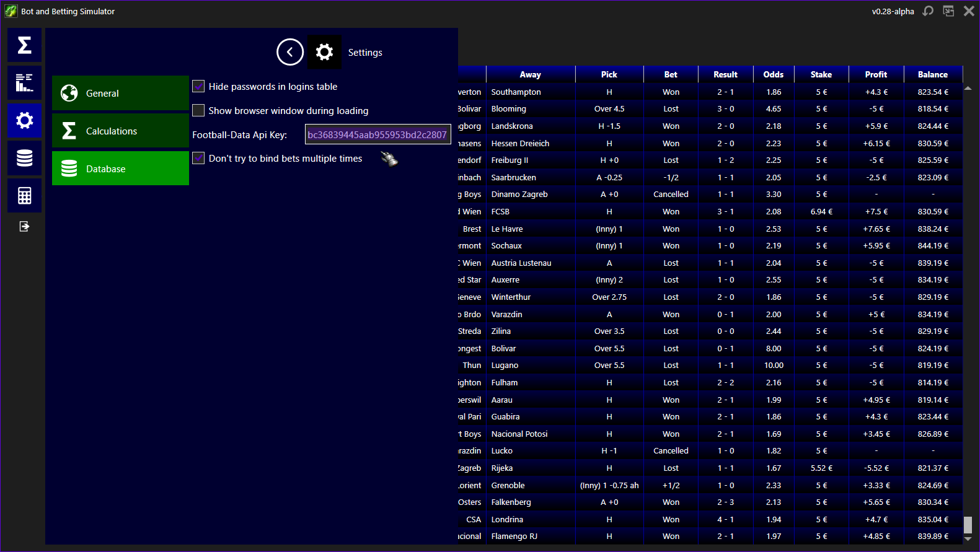Click the +7.65 € profit cell
980x552 pixels.
pos(876,229)
